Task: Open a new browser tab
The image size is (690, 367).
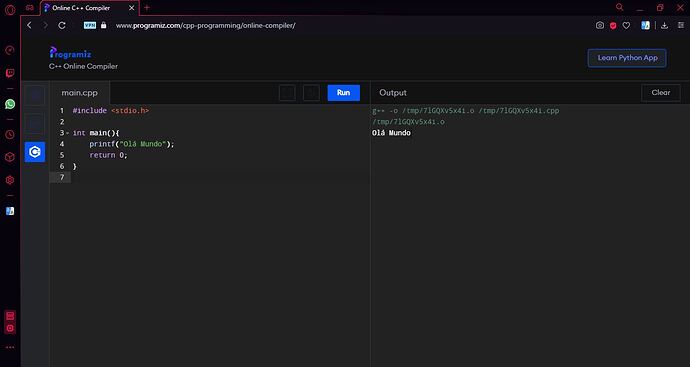Action: coord(147,7)
